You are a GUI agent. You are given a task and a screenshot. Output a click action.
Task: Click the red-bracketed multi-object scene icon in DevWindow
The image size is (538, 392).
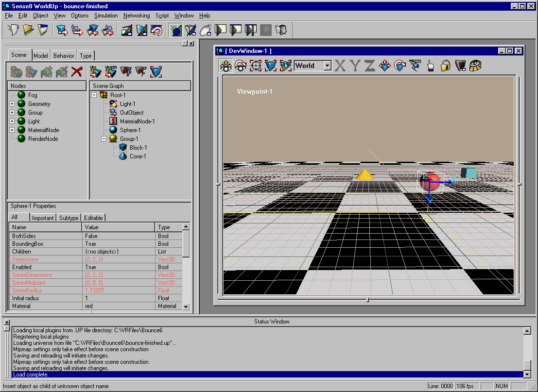tap(285, 66)
